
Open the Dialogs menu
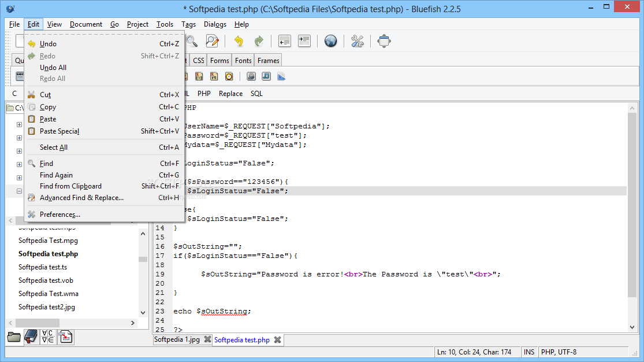tap(215, 24)
